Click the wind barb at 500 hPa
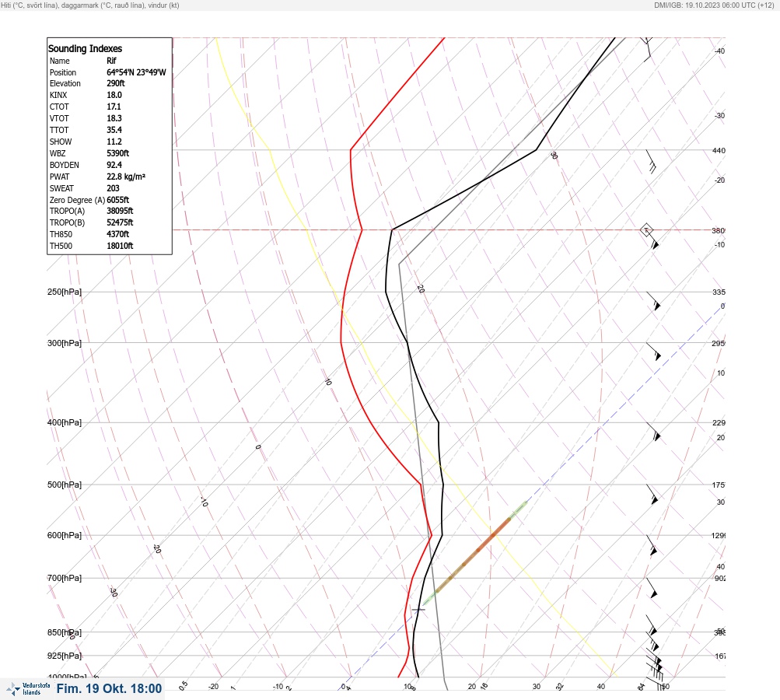 pos(652,495)
